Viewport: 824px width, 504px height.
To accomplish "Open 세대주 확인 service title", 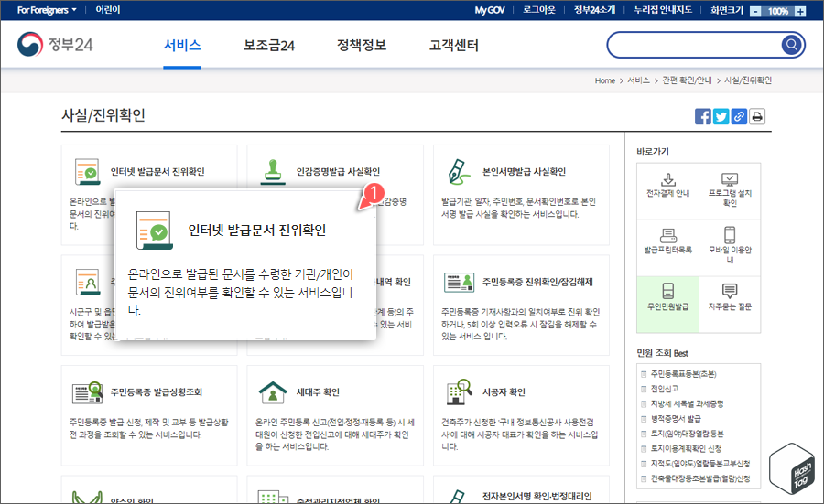I will pyautogui.click(x=318, y=392).
